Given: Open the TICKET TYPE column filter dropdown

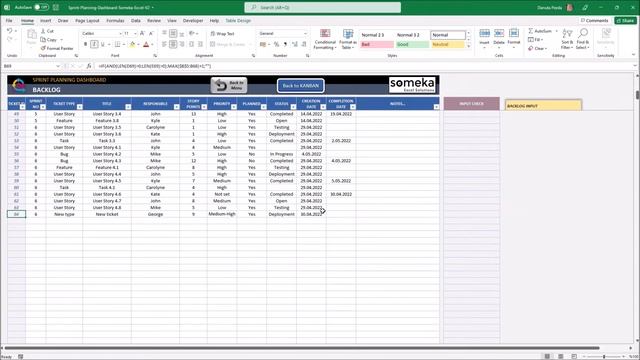Looking at the screenshot, I should click(80, 107).
